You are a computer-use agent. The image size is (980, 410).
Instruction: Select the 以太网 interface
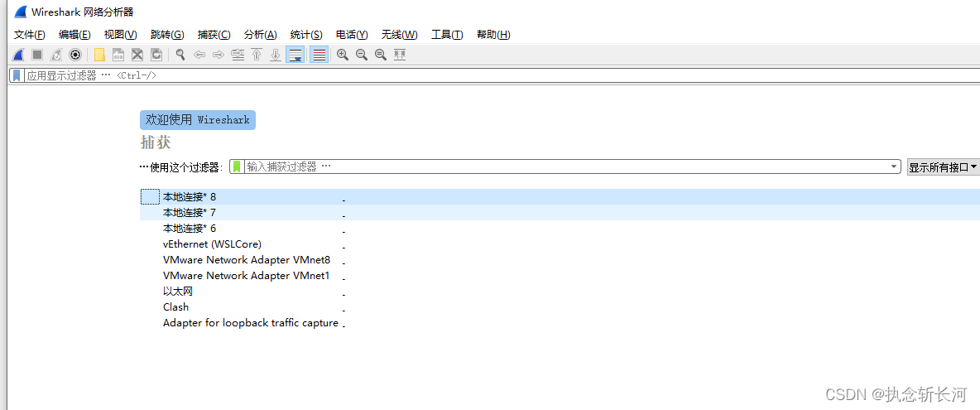[560, 292]
